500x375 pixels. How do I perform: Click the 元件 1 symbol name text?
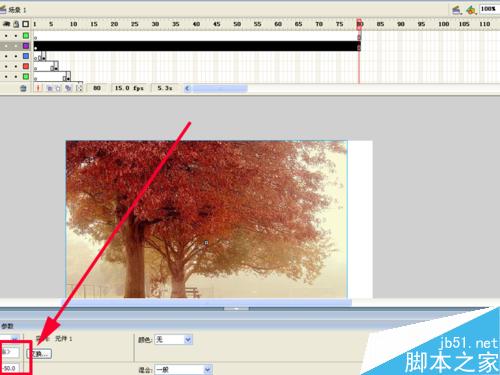[63, 339]
